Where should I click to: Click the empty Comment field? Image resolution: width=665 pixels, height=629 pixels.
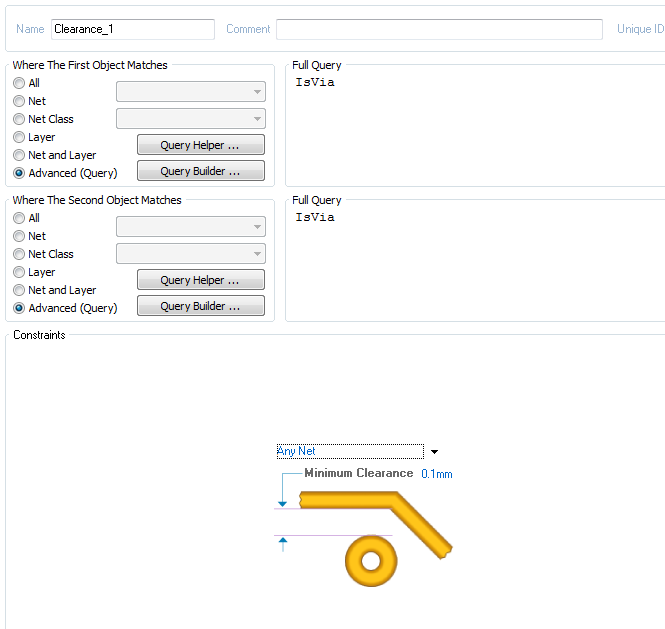click(x=439, y=29)
